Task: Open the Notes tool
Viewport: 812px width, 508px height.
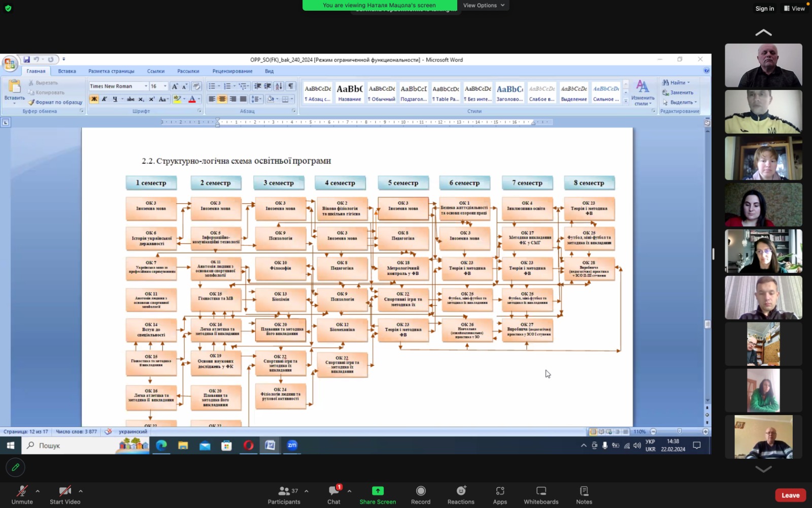Action: tap(584, 494)
